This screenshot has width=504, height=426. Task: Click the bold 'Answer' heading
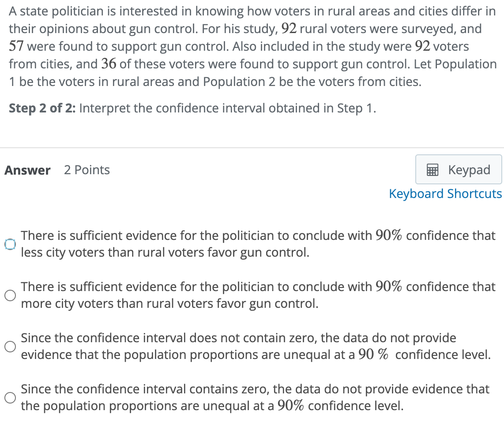click(27, 170)
